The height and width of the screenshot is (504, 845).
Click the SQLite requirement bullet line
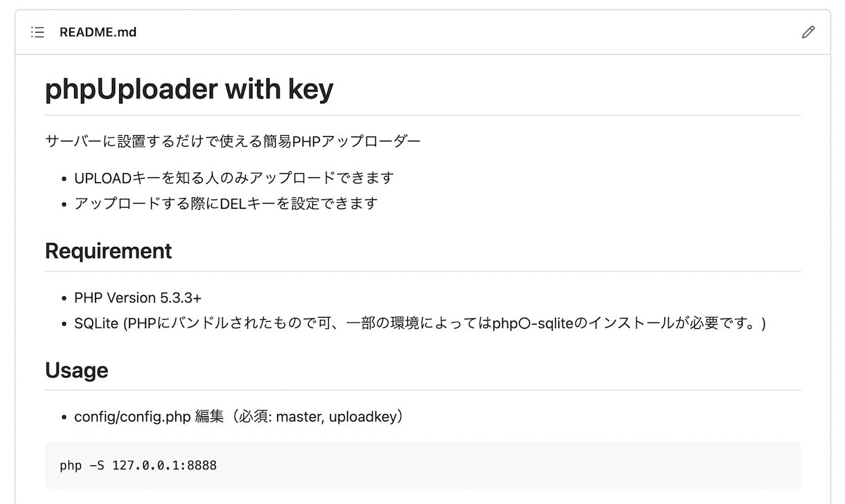click(x=420, y=323)
